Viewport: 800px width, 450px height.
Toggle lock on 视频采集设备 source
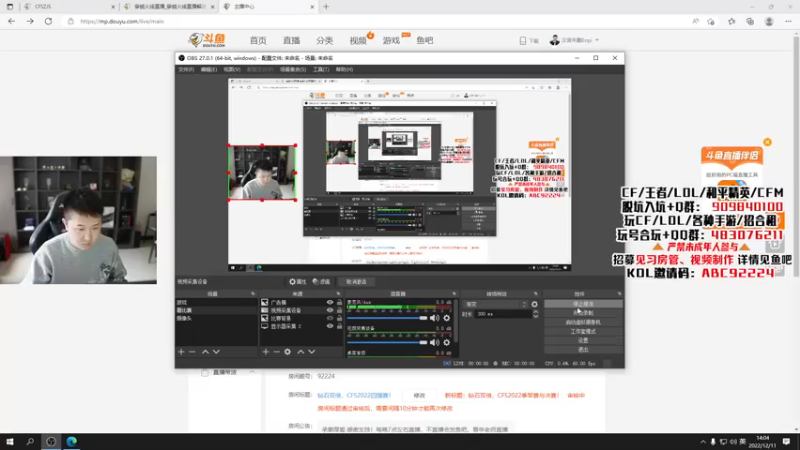(339, 310)
